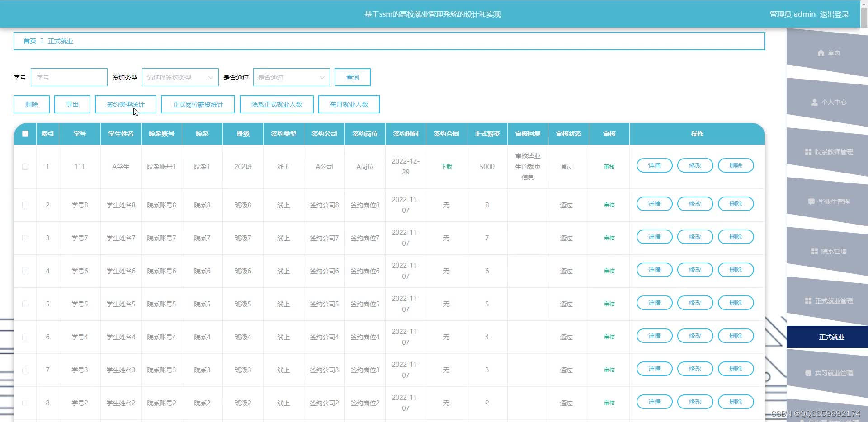Image resolution: width=868 pixels, height=422 pixels.
Task: Click the 查询 search button
Action: click(353, 77)
